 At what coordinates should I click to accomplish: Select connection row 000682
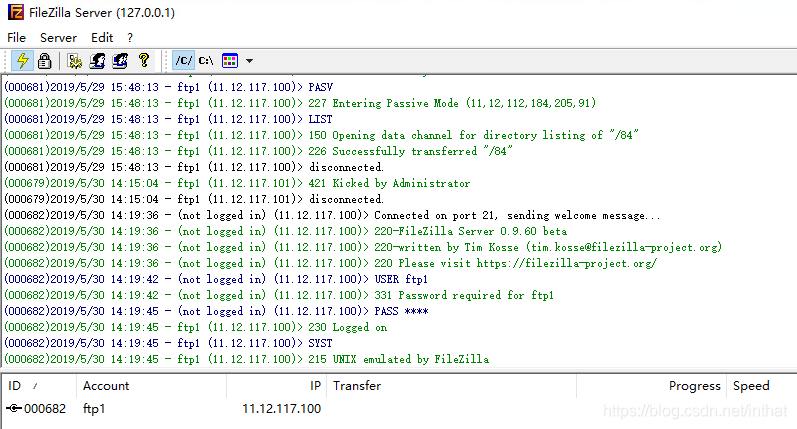pyautogui.click(x=399, y=409)
